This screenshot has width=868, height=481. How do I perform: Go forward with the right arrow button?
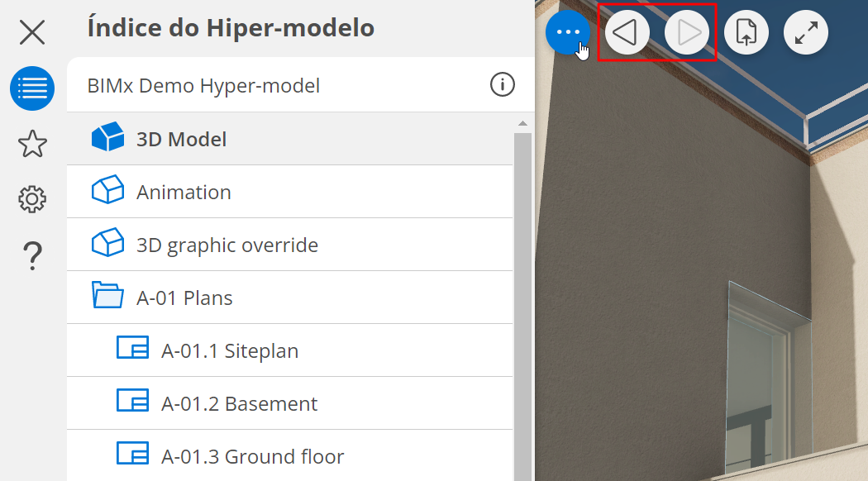pyautogui.click(x=687, y=33)
